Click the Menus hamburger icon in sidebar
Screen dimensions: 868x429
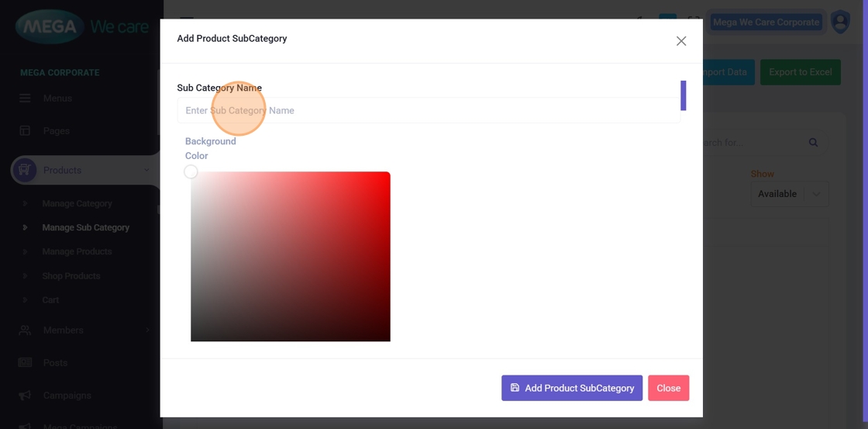(x=25, y=99)
